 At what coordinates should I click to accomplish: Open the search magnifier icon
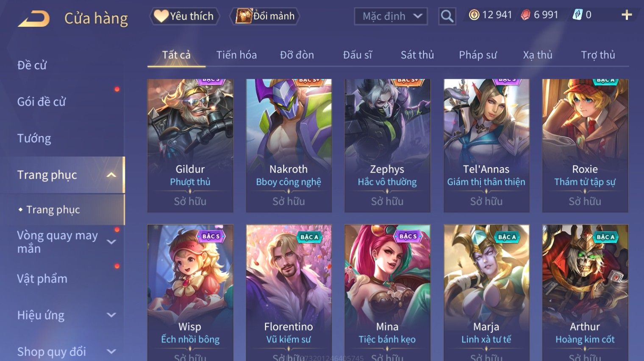[x=447, y=16]
